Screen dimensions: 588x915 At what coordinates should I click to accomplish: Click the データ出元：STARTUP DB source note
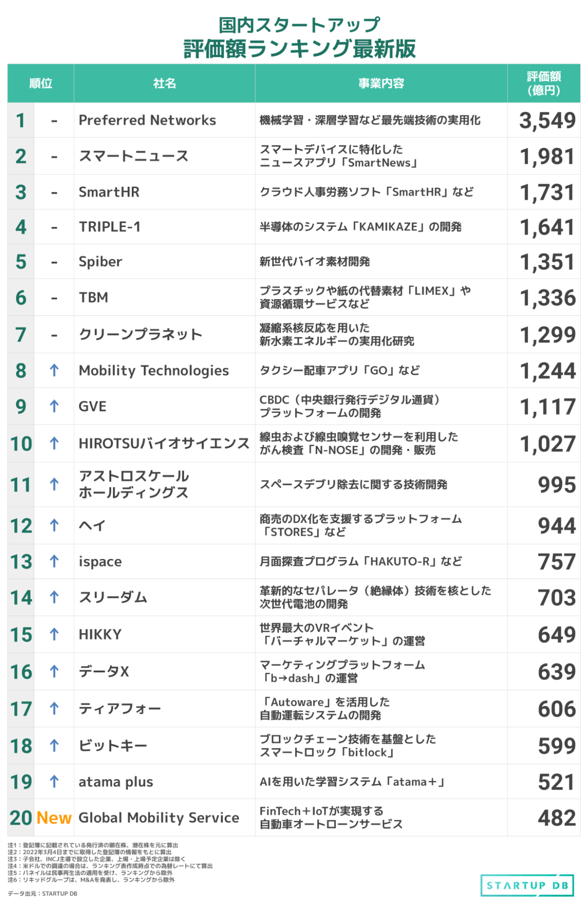click(43, 893)
